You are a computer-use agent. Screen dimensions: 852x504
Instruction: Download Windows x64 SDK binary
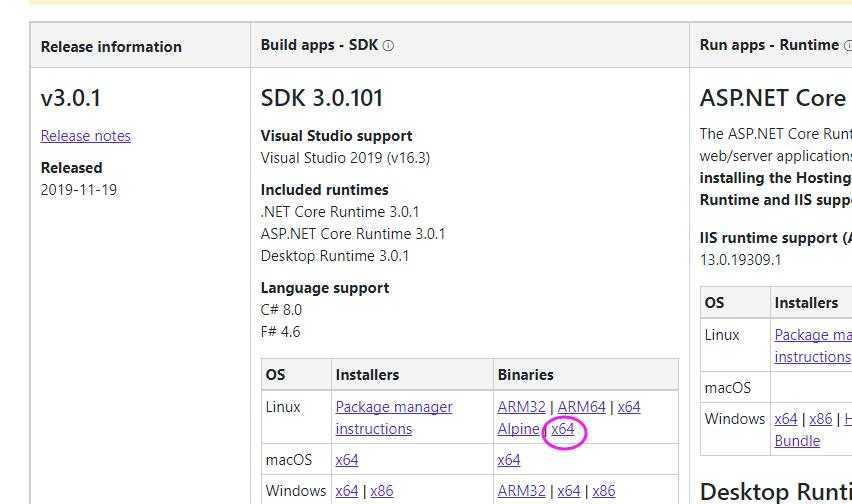[569, 491]
